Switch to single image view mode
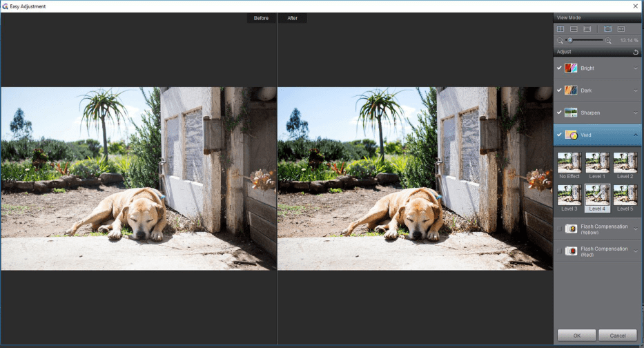This screenshot has height=348, width=644. (587, 29)
